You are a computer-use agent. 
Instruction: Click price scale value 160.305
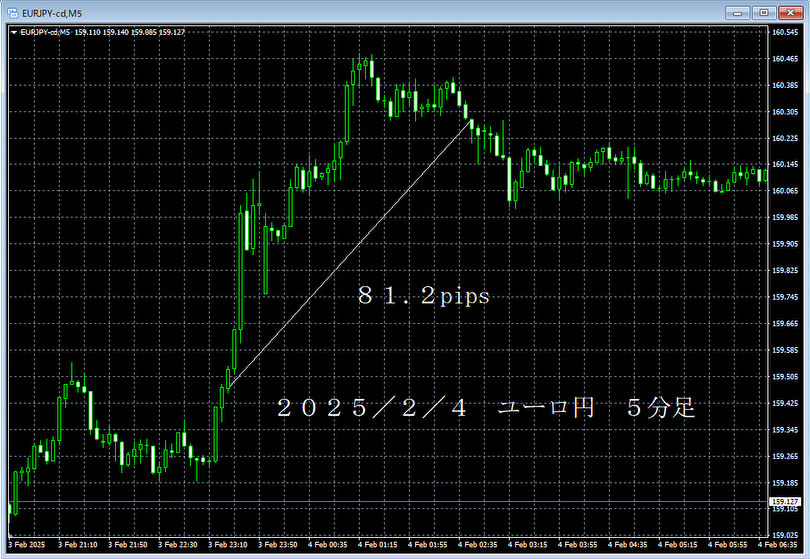point(785,112)
